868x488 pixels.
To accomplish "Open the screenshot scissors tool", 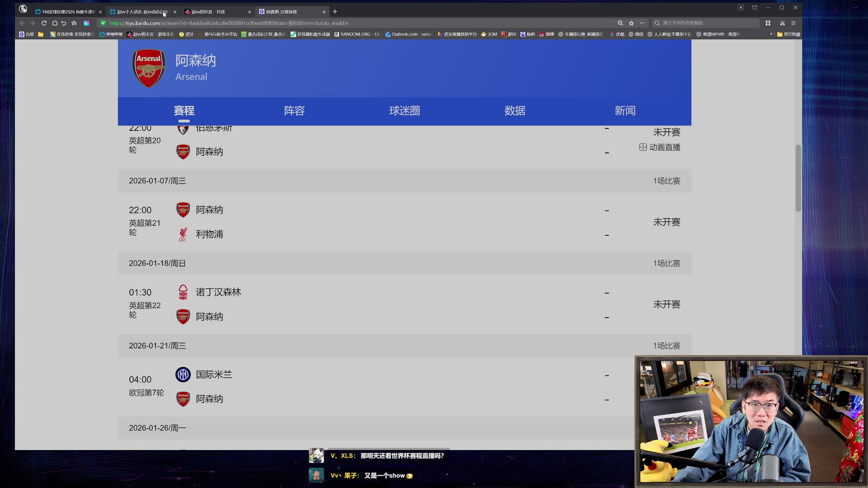I will click(783, 23).
